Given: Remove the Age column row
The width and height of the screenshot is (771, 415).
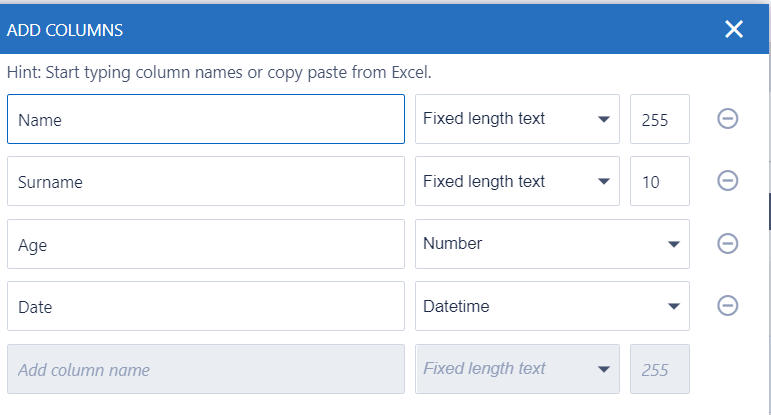Looking at the screenshot, I should [x=728, y=244].
